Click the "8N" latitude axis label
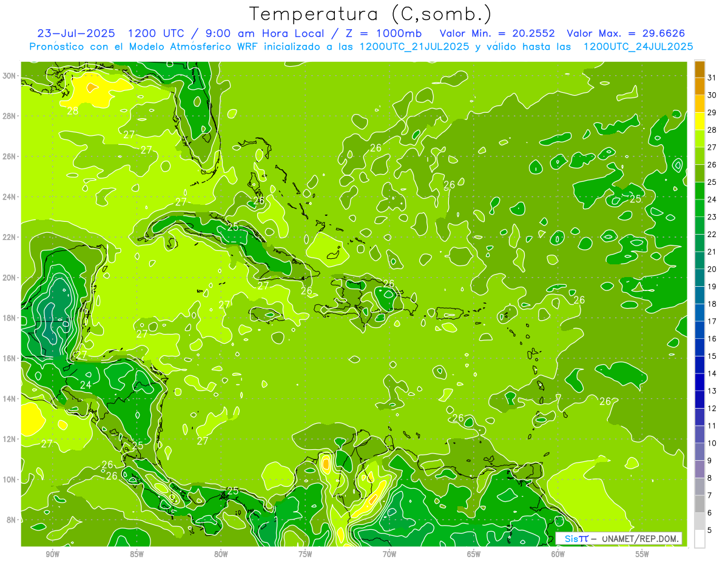The image size is (728, 562). (x=12, y=520)
